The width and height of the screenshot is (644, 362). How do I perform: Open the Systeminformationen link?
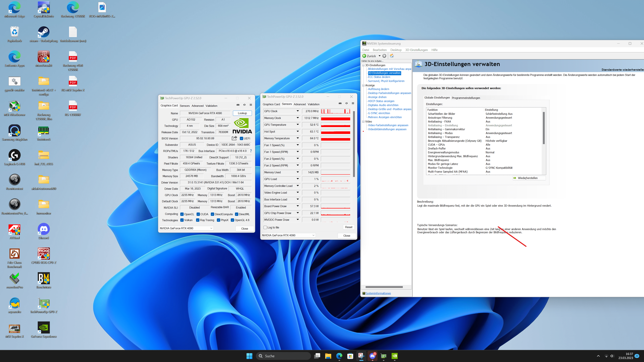(x=378, y=293)
